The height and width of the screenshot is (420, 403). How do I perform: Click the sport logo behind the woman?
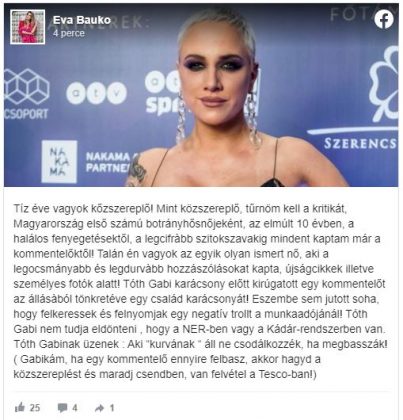(165, 92)
